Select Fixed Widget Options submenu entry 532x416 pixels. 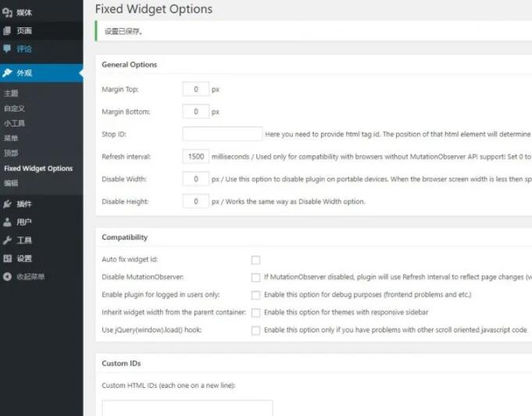click(x=38, y=168)
